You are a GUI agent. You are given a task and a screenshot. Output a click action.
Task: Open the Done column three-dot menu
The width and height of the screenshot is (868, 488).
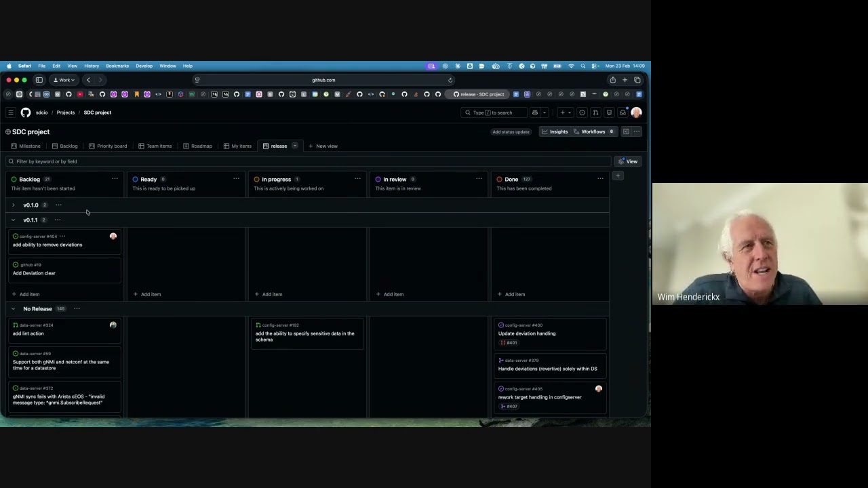tap(600, 179)
